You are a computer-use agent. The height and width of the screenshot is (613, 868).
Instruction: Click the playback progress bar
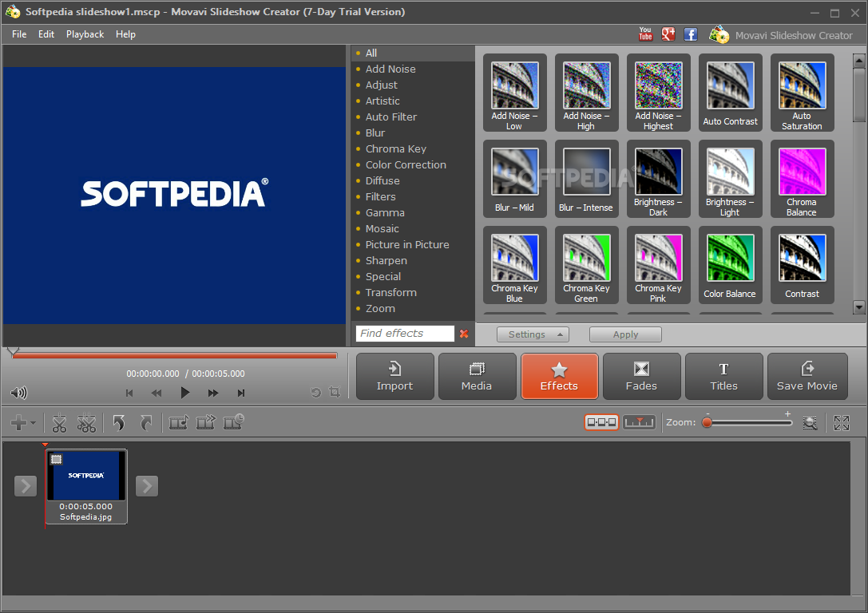click(x=174, y=356)
